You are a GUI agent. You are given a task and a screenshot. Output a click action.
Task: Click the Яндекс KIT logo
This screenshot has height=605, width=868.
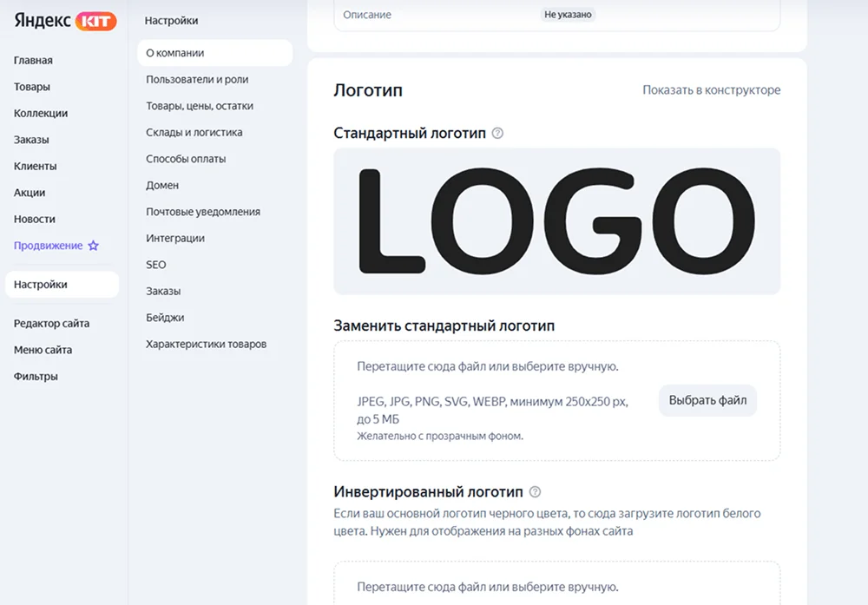click(x=65, y=21)
